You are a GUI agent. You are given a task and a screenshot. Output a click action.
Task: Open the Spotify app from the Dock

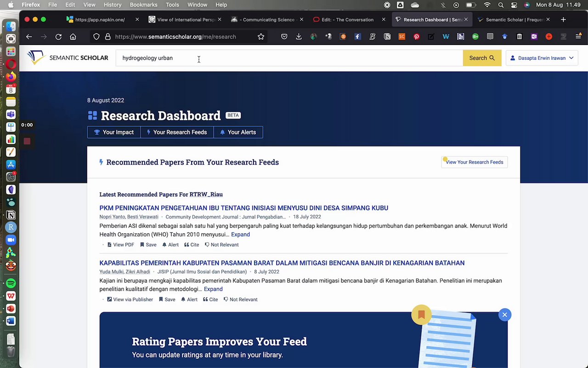(11, 283)
